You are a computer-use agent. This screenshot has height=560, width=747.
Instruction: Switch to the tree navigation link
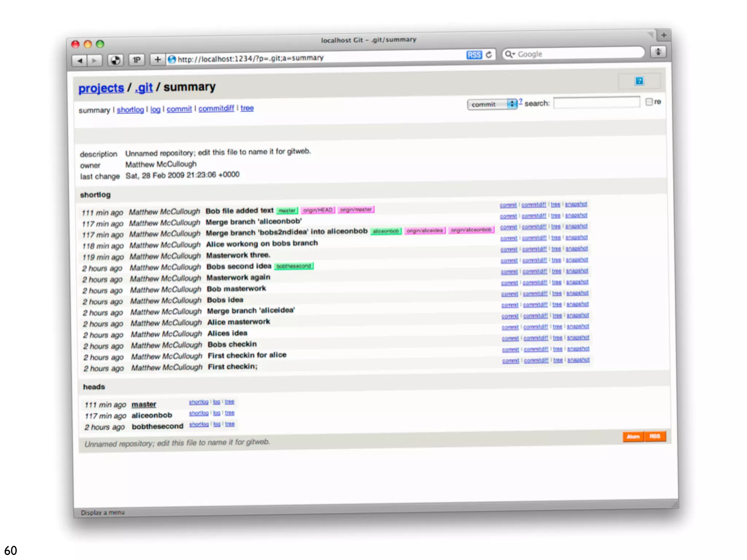coord(247,108)
